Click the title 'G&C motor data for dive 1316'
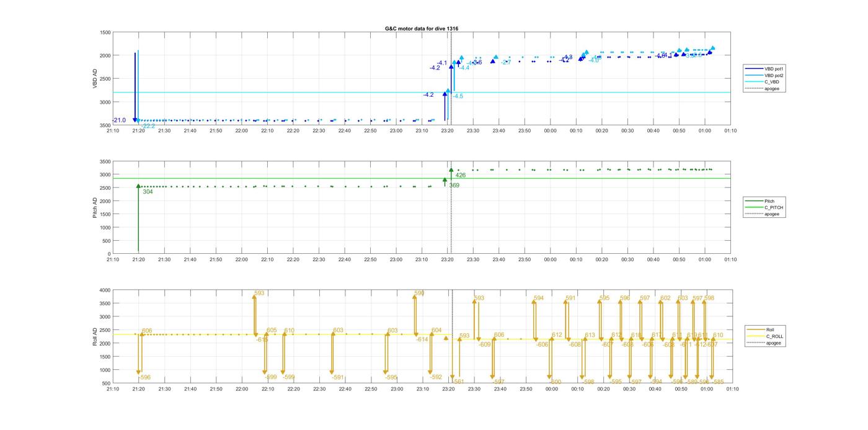Image resolution: width=868 pixels, height=430 pixels. coord(422,29)
